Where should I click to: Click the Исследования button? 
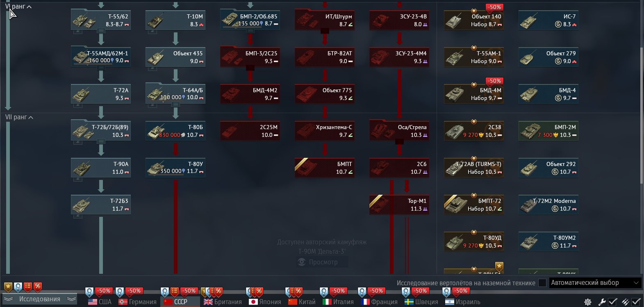[40, 299]
